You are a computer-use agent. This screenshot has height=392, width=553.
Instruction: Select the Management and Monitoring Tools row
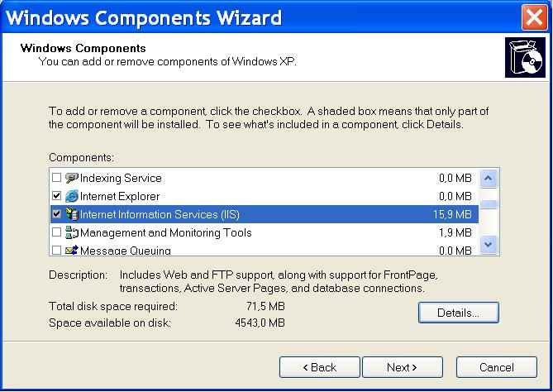pyautogui.click(x=265, y=232)
